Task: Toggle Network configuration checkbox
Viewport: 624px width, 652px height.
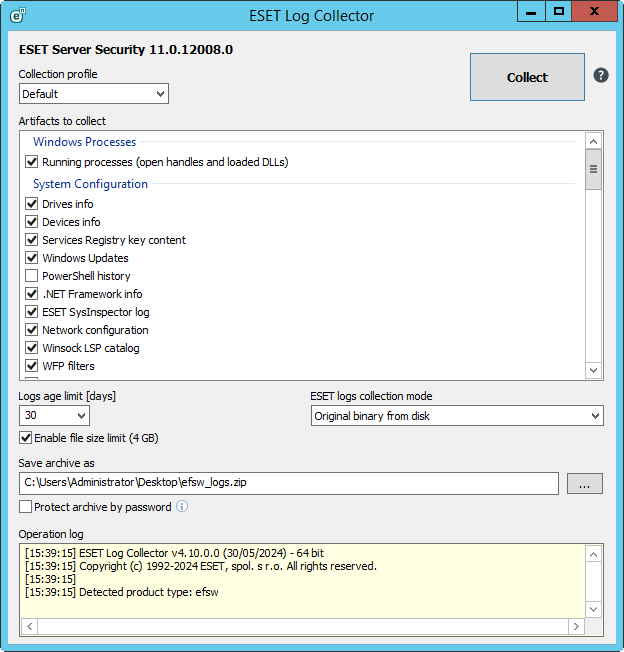Action: click(x=32, y=330)
